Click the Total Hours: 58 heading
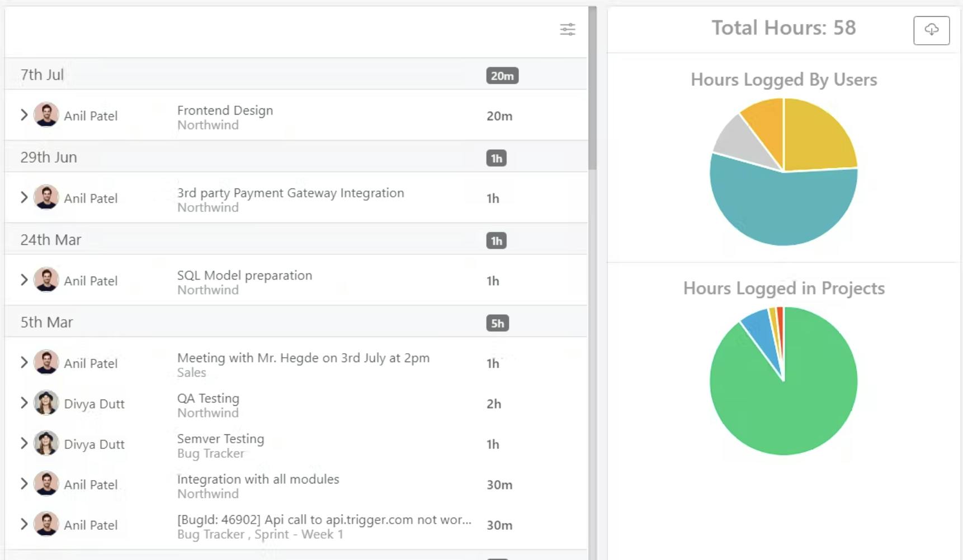The width and height of the screenshot is (963, 560). [x=783, y=28]
